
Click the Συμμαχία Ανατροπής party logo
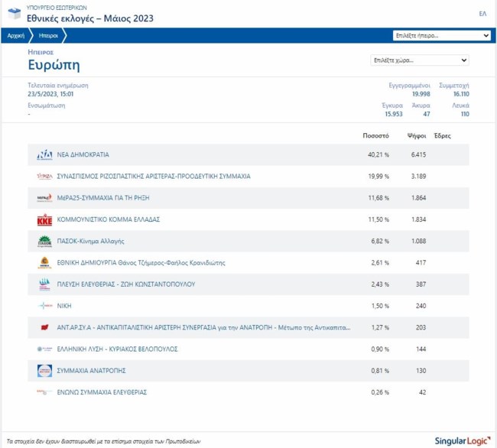(x=44, y=370)
